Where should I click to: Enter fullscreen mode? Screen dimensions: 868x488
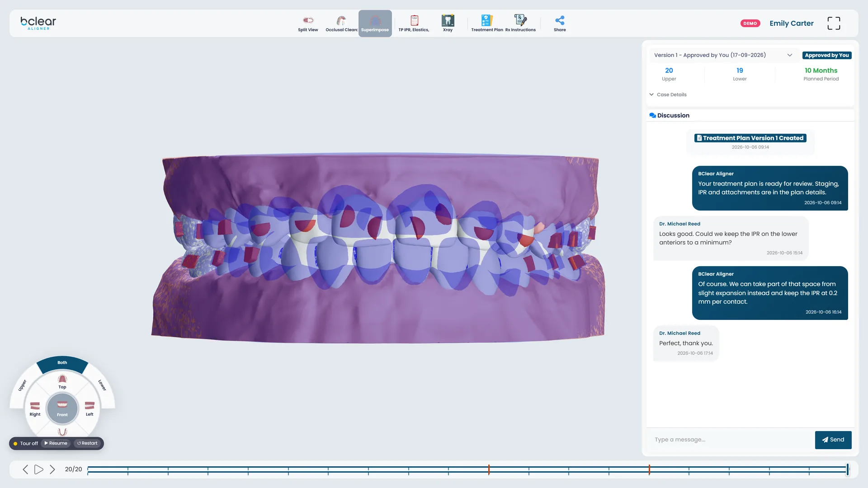[x=834, y=23]
